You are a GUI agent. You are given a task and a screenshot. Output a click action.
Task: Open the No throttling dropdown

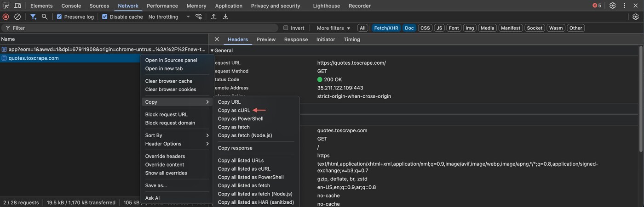click(169, 17)
